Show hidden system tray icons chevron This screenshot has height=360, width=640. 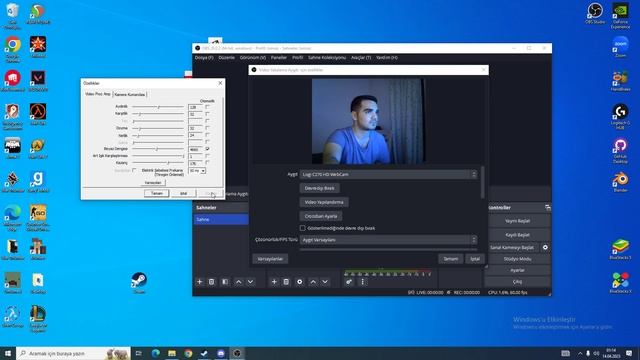coord(580,353)
